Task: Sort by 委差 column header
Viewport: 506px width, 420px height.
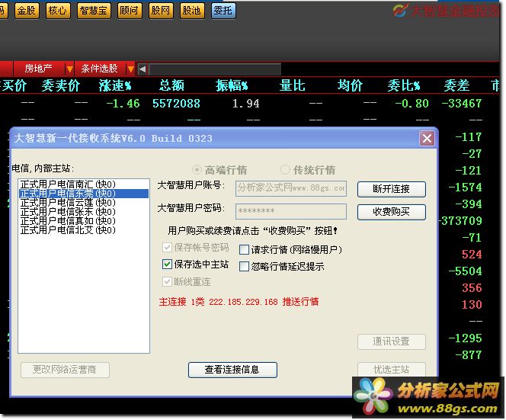Action: (456, 86)
